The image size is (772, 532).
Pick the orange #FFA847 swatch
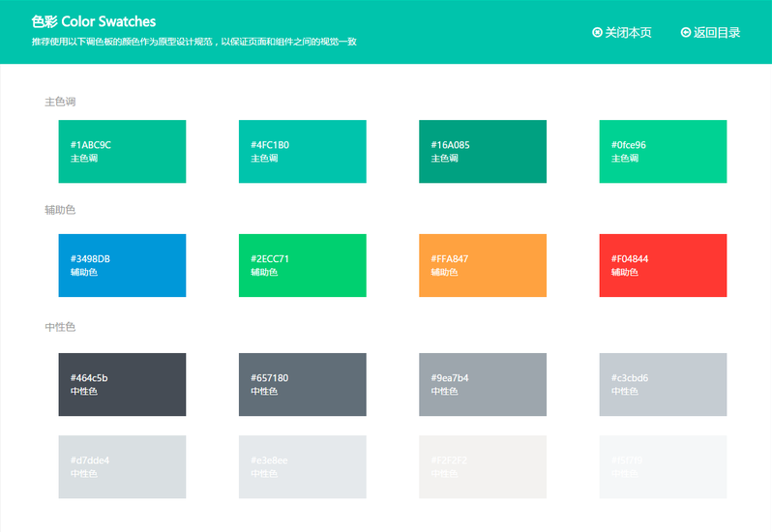(482, 265)
